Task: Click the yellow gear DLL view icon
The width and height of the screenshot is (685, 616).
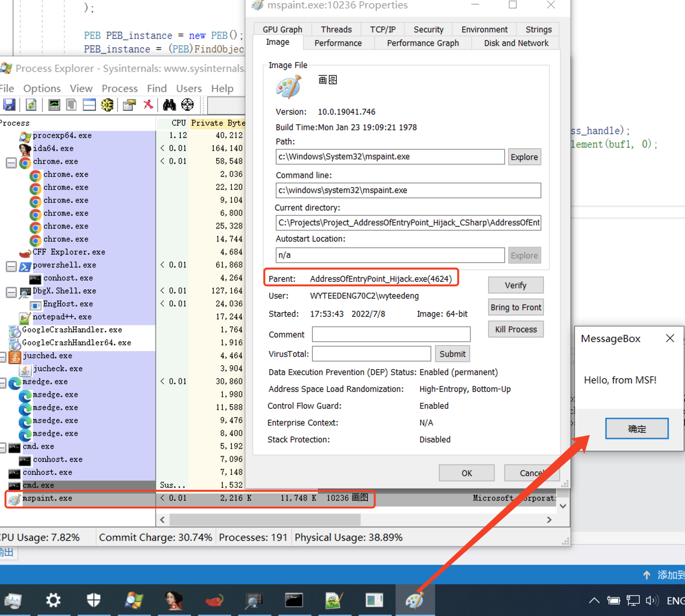Action: [x=107, y=105]
